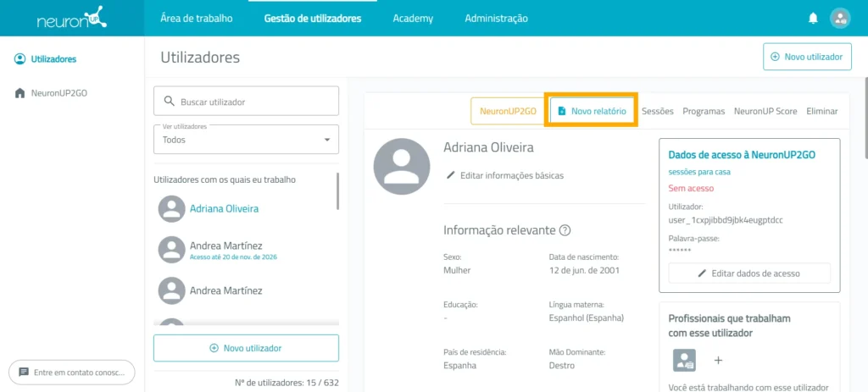
Task: Open the Sessões tab
Action: (658, 111)
